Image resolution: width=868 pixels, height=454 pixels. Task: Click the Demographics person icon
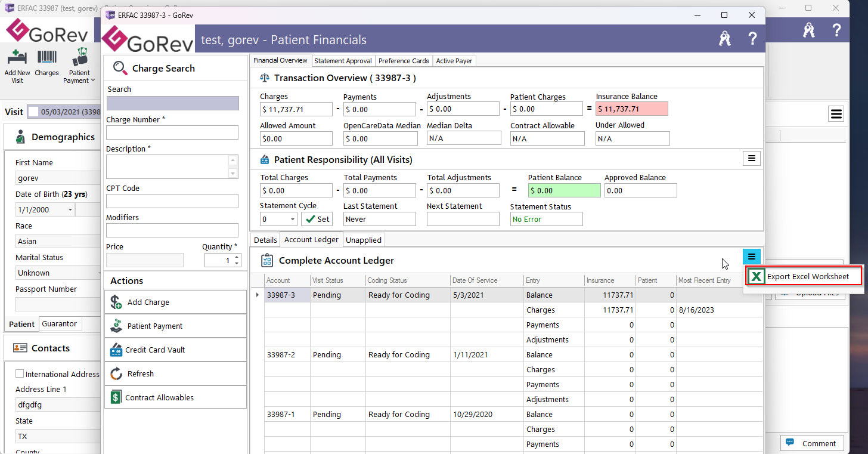(x=20, y=137)
